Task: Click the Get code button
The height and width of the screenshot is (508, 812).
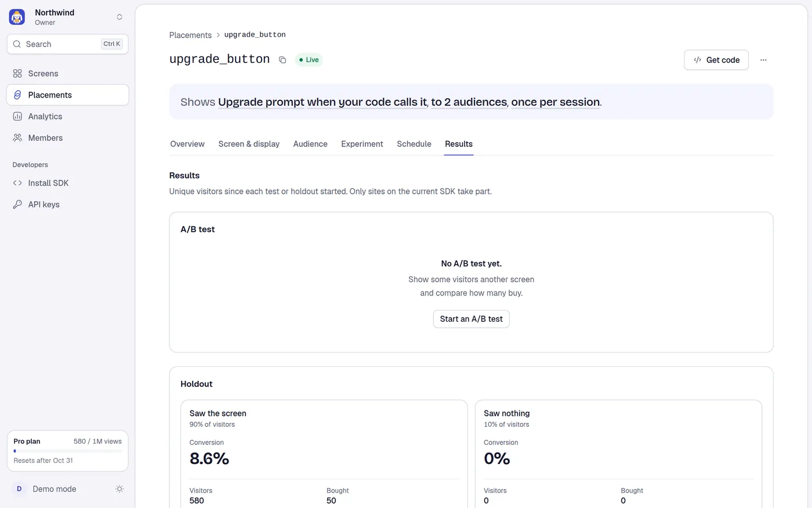Action: tap(716, 60)
